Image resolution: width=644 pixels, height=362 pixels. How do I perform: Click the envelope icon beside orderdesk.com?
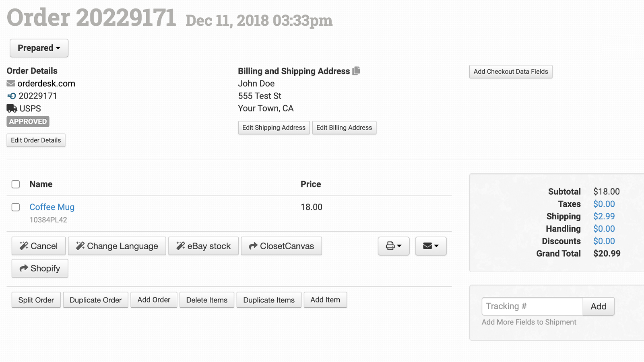coord(11,84)
